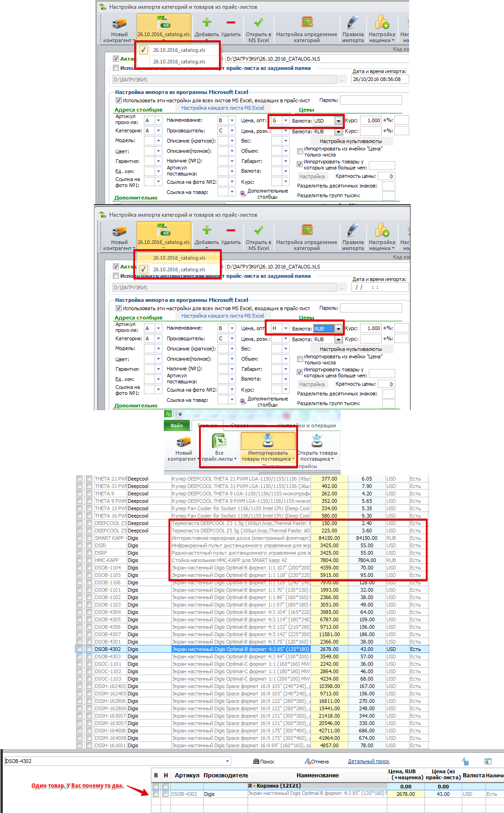
Task: Select the highlighted DSOB-4302 row in table
Action: (x=253, y=649)
